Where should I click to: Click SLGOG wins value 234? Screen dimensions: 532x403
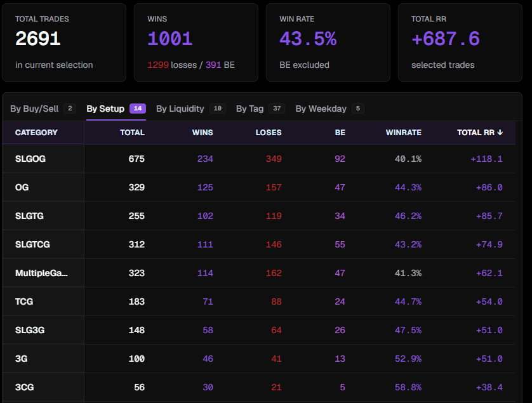coord(205,159)
